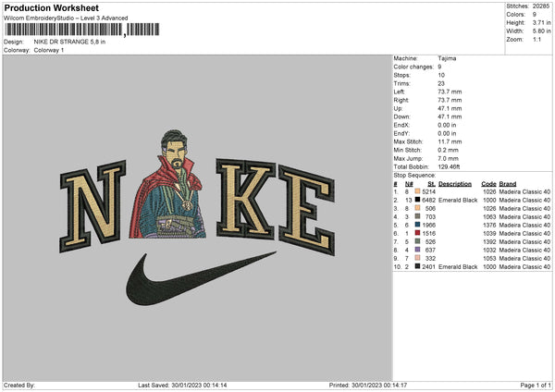Click the 'Colorway 1' value

click(49, 50)
